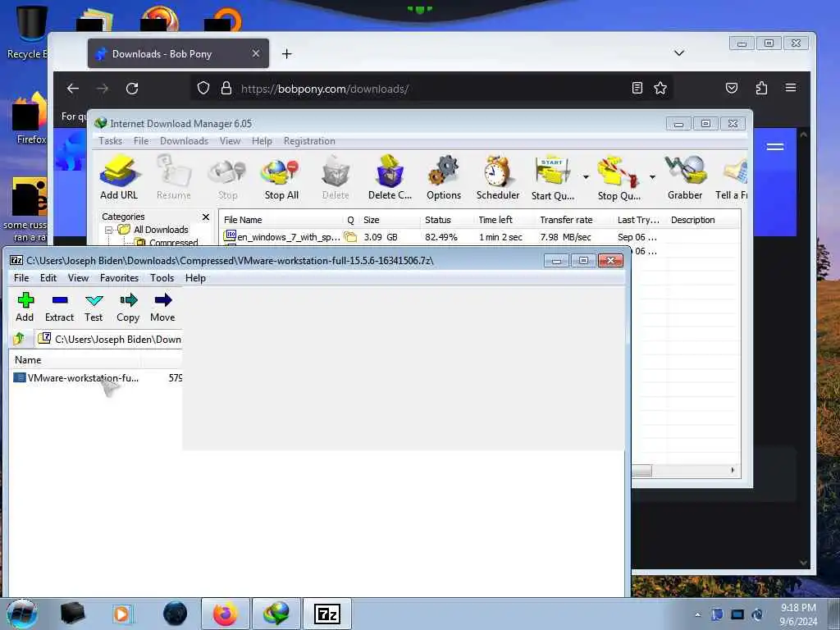Click the Stop All toolbar button in IDM
The width and height of the screenshot is (840, 630).
coord(281,178)
